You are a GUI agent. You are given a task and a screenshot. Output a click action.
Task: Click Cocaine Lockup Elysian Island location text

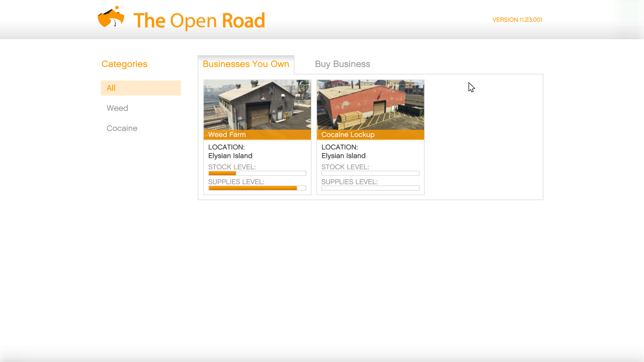(343, 156)
